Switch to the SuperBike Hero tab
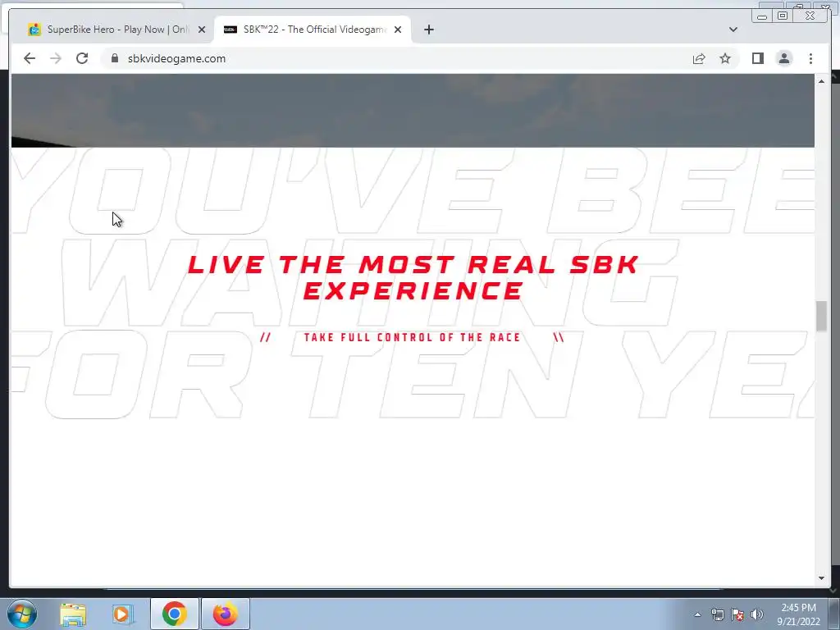This screenshot has width=840, height=630. pyautogui.click(x=111, y=30)
